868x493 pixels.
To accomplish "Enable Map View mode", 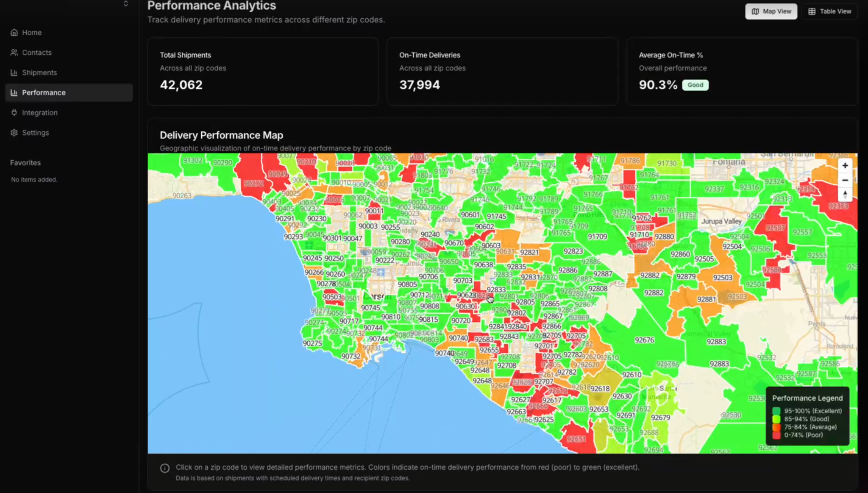I will [771, 11].
